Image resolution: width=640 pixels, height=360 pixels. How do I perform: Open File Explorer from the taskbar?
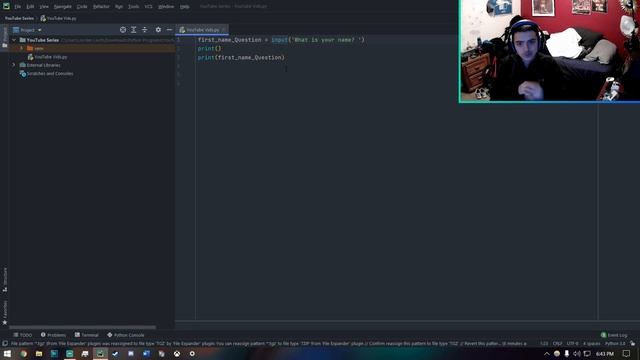click(x=39, y=354)
